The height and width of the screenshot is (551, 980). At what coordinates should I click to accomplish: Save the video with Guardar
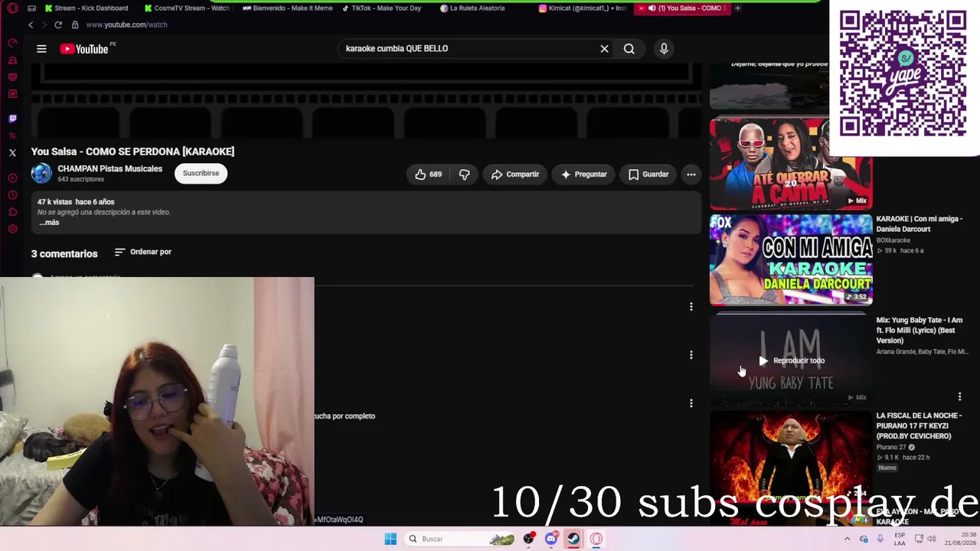(x=648, y=174)
